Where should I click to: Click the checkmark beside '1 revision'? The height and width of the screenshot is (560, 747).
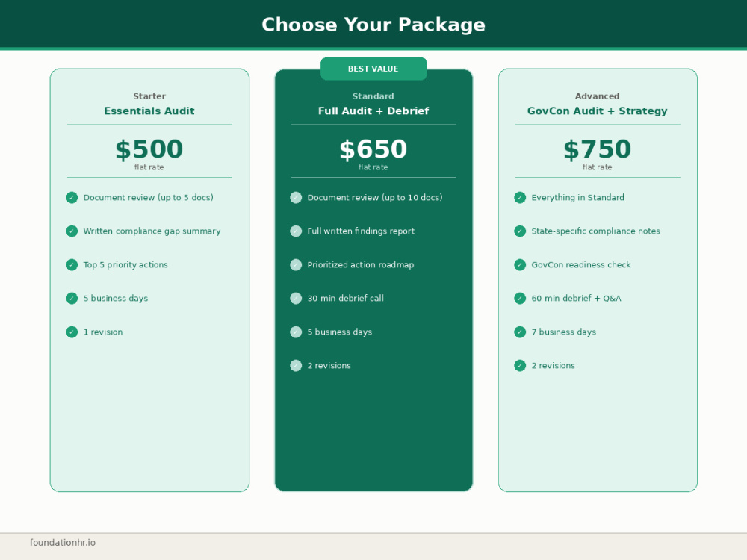click(72, 332)
